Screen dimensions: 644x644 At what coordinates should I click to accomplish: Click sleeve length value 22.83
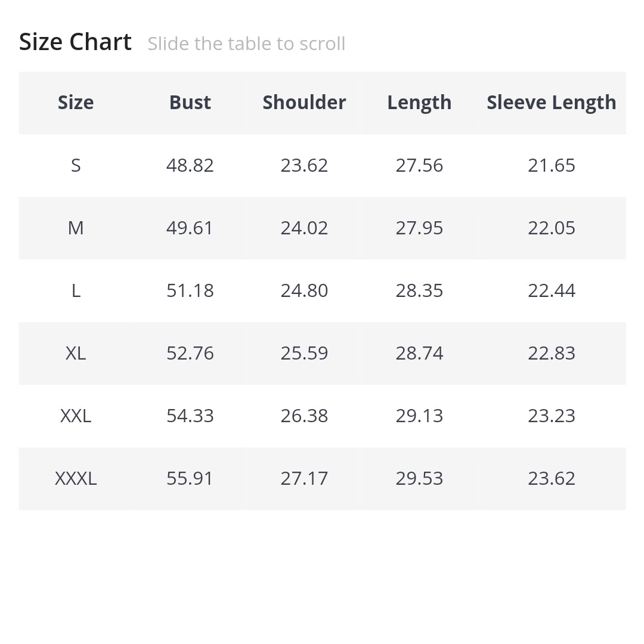551,353
